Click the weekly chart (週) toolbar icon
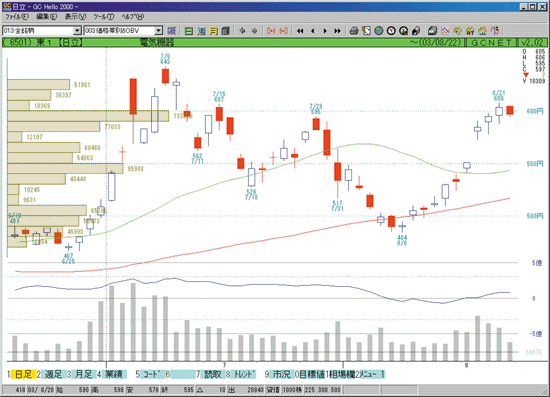The height and width of the screenshot is (397, 550). tap(201, 31)
